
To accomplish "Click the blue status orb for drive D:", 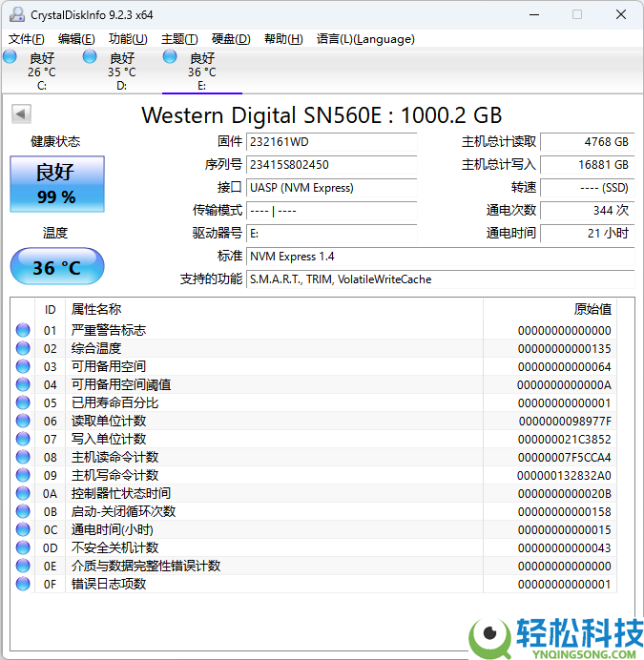I will coord(90,57).
